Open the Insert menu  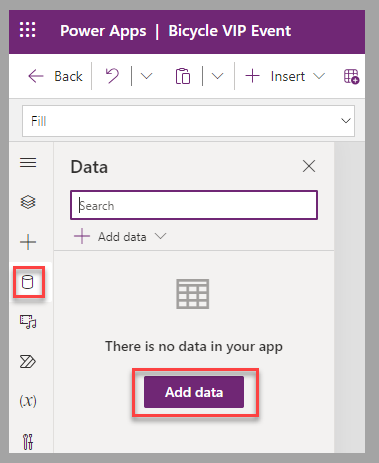click(285, 76)
